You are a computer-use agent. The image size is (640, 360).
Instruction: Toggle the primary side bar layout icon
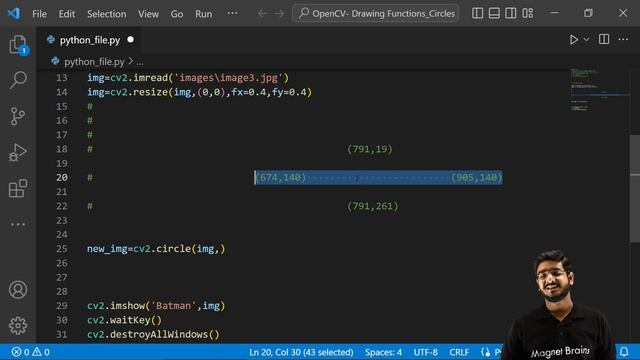[x=477, y=13]
